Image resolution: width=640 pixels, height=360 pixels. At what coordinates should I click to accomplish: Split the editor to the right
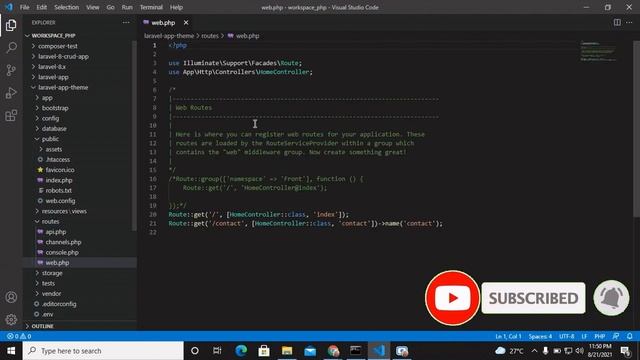[617, 23]
